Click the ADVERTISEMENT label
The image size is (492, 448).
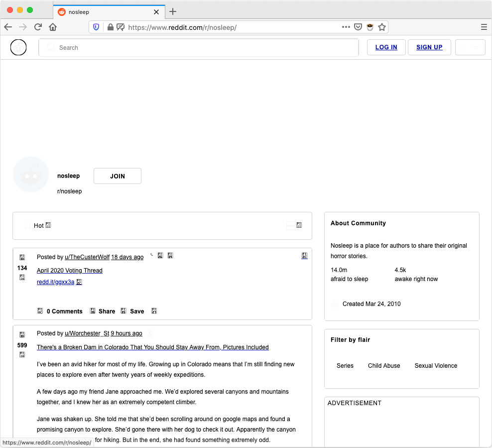[354, 403]
